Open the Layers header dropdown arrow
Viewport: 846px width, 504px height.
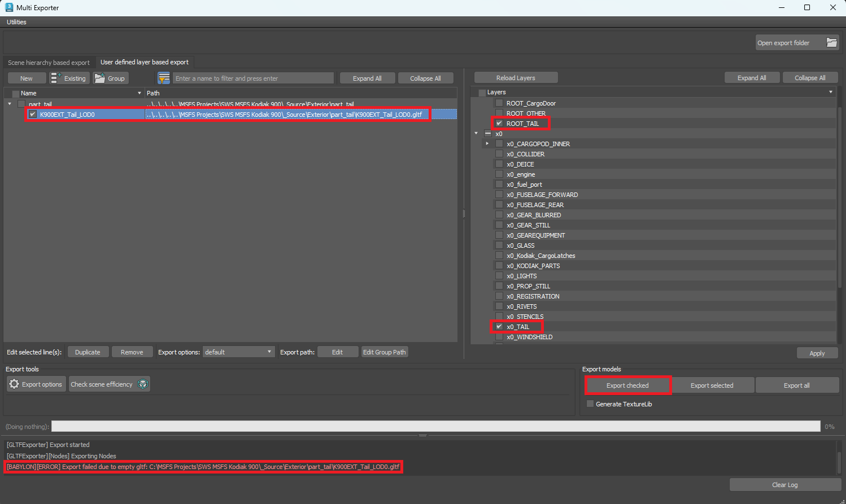pyautogui.click(x=831, y=92)
